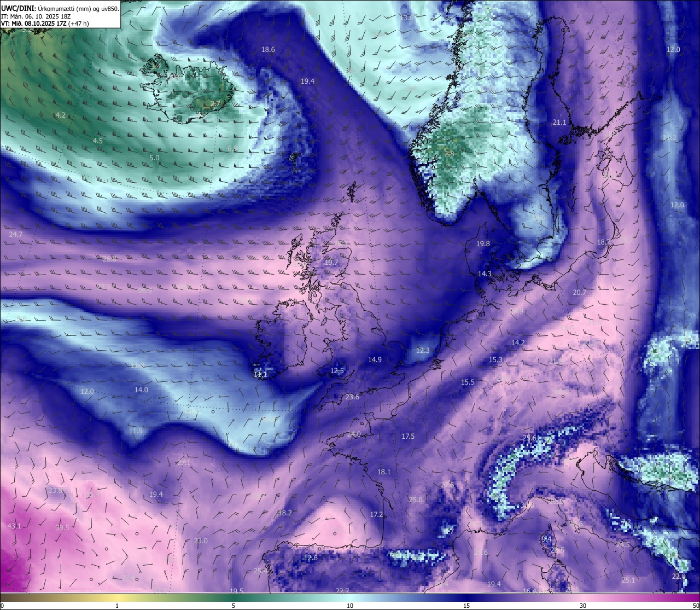Click the 12.5 value label

[337, 371]
